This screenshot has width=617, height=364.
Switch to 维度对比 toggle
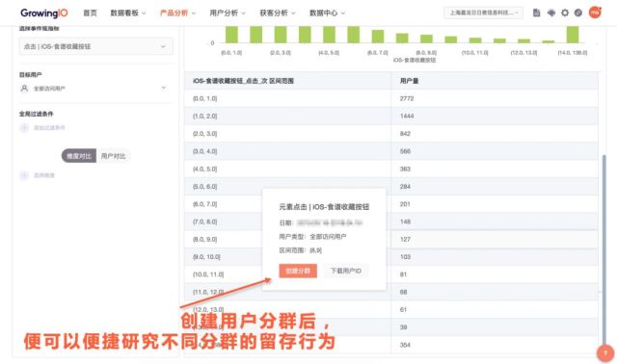coord(79,156)
